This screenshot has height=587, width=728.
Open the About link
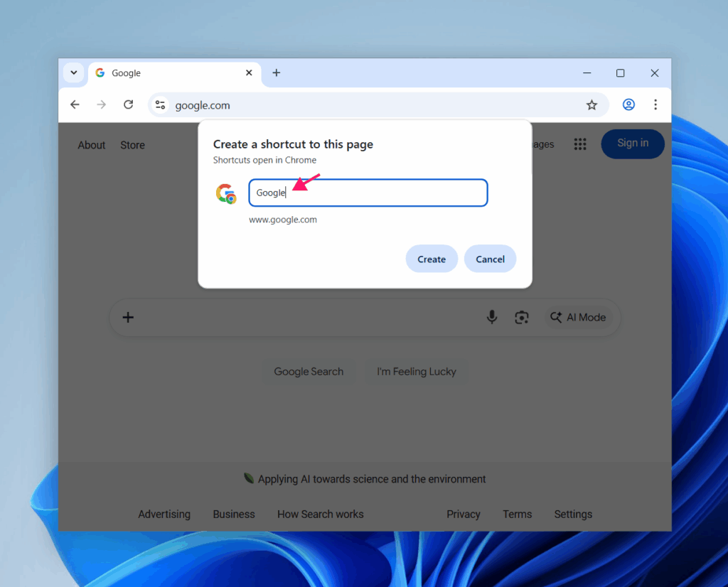[92, 145]
